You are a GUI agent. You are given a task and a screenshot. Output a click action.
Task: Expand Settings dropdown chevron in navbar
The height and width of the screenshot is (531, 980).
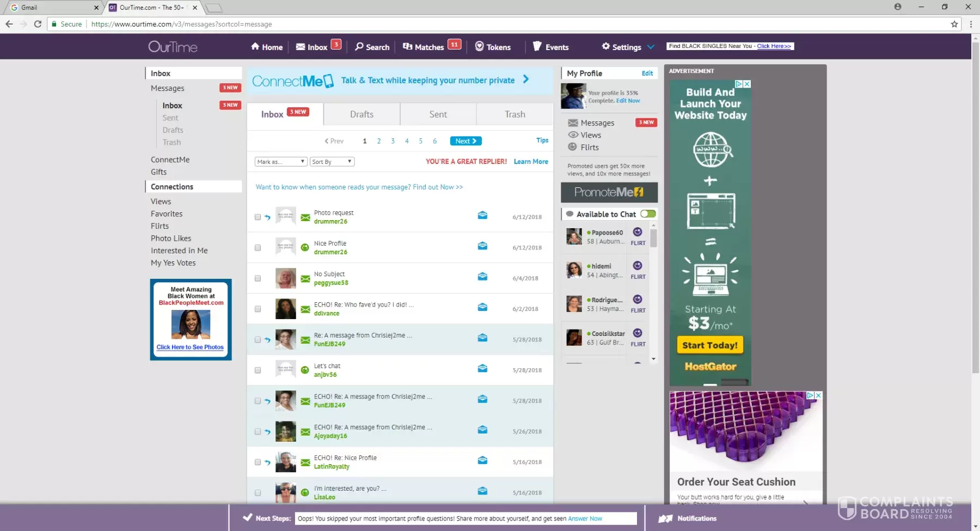tap(651, 47)
